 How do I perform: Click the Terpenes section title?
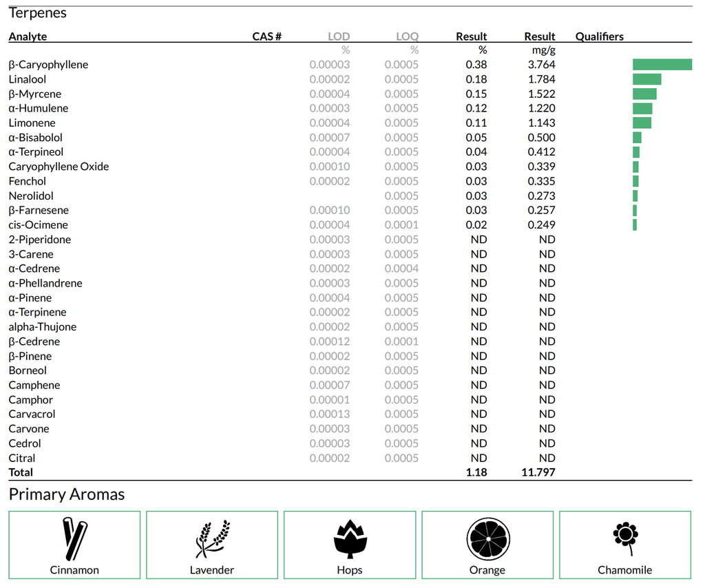pos(38,12)
